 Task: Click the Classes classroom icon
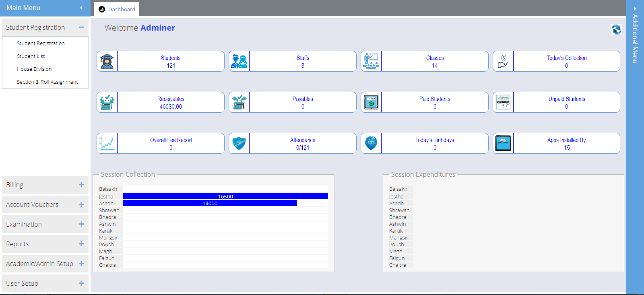[371, 61]
